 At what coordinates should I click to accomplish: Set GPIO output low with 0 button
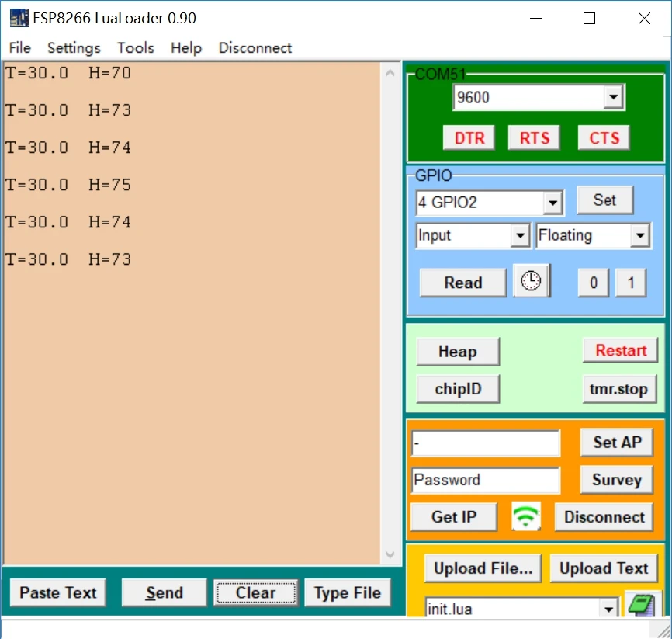tap(594, 283)
